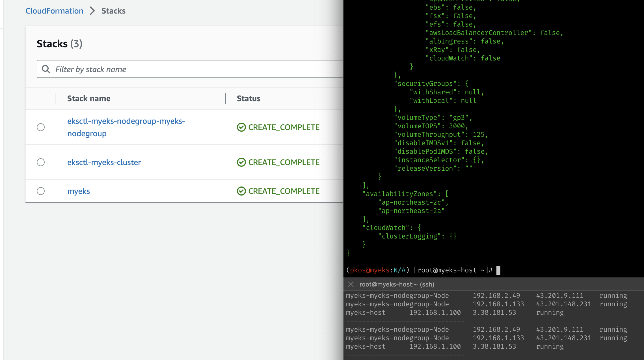The height and width of the screenshot is (360, 644).
Task: Click "volumeThroughput": 125 line
Action: (x=441, y=135)
